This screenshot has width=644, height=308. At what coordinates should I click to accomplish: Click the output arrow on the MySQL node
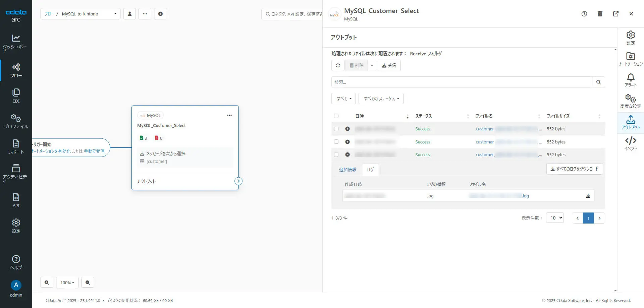tap(238, 181)
